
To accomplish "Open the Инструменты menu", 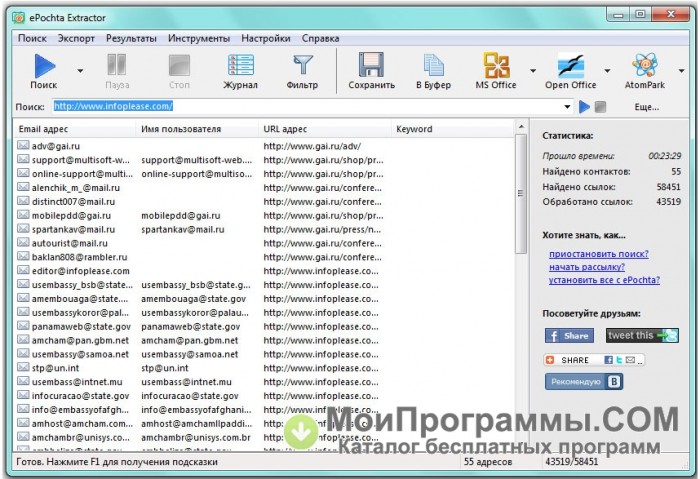I will [x=199, y=38].
